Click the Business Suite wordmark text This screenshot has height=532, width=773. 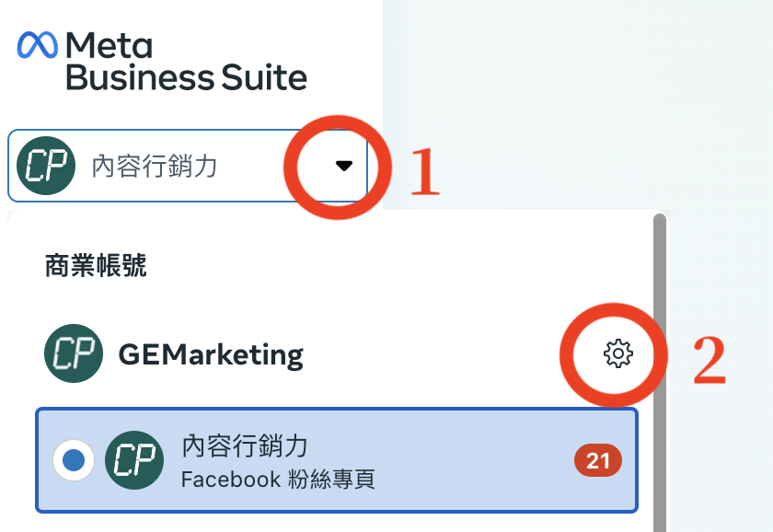[187, 77]
